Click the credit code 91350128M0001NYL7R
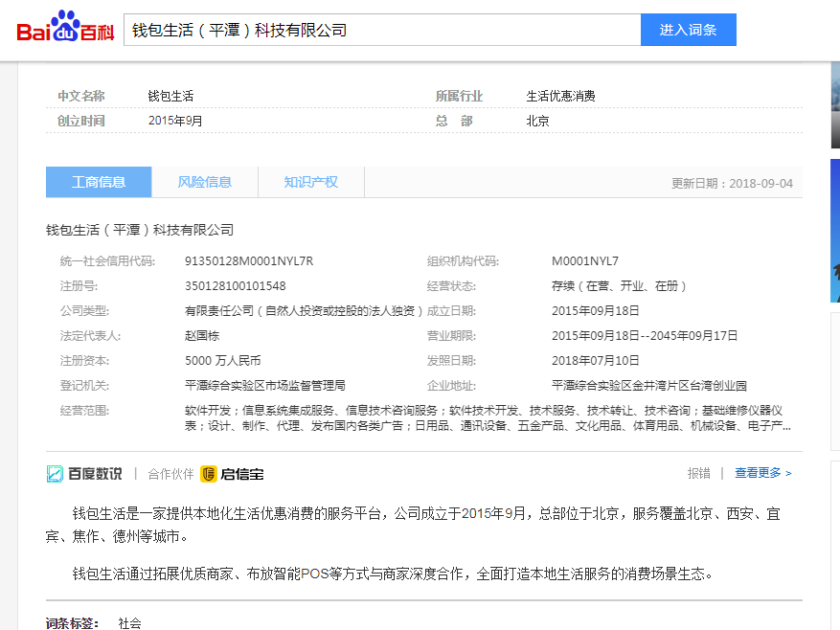840x630 pixels. [x=249, y=260]
